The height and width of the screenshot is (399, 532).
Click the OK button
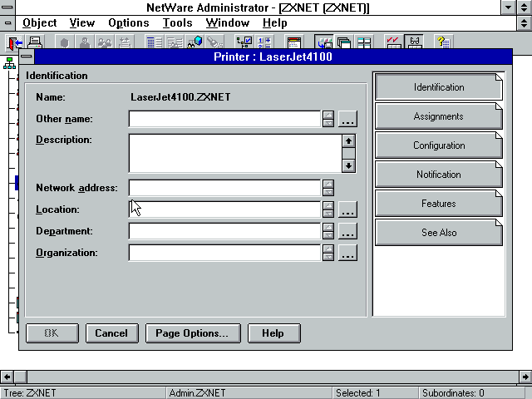pos(52,333)
